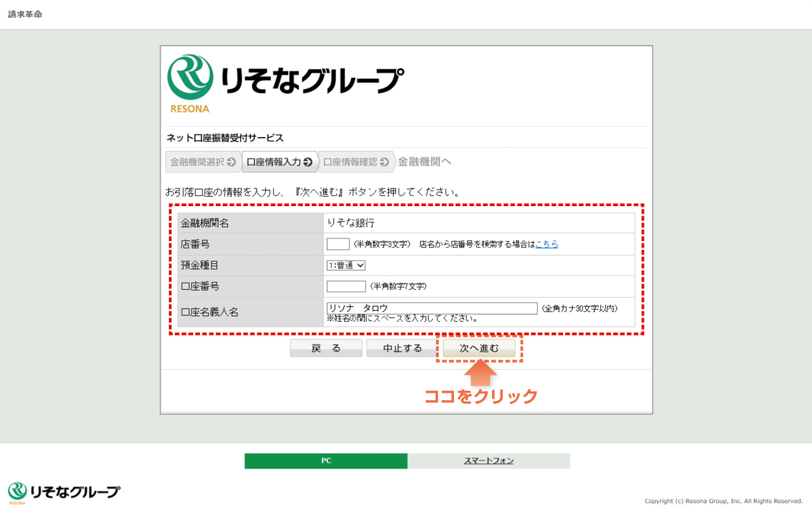Click the arrow icon in the 口座情報入力 step
The height and width of the screenshot is (510, 812).
tap(308, 162)
